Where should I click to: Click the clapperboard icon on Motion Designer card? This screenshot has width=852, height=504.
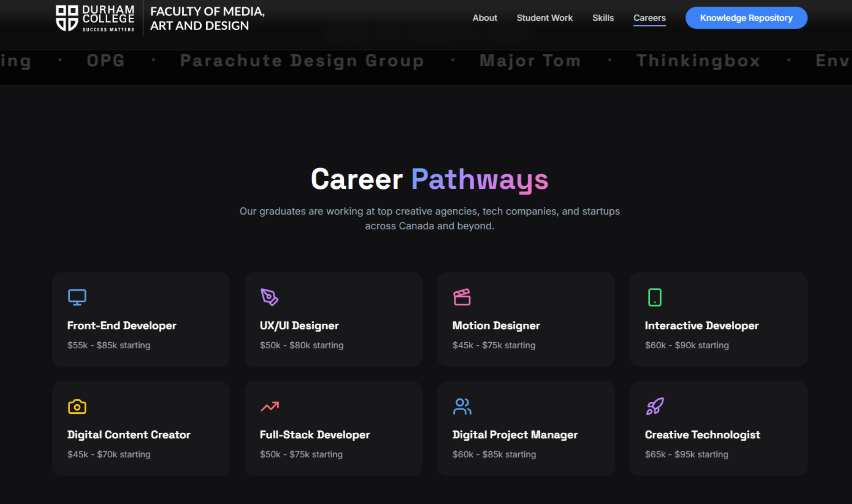coord(462,297)
